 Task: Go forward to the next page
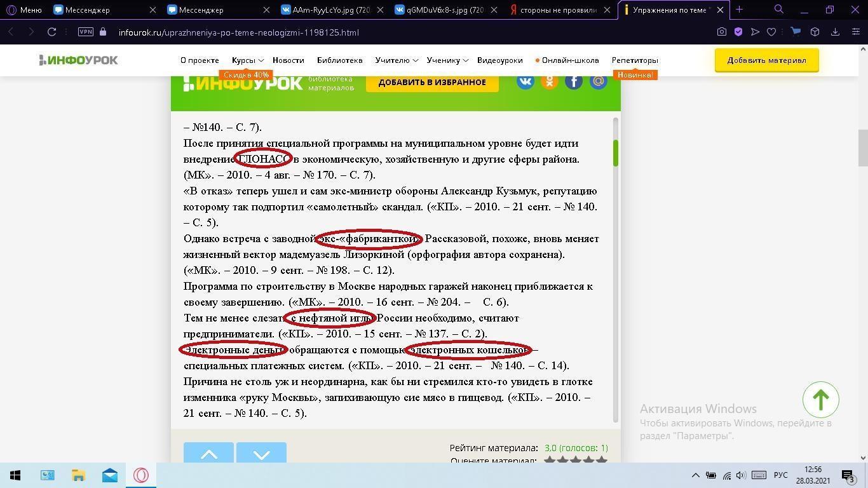31,32
